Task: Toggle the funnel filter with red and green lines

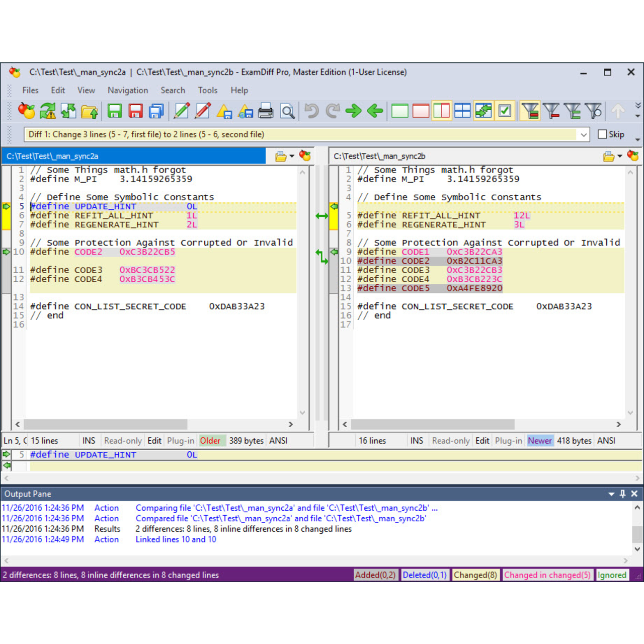Action: [530, 111]
